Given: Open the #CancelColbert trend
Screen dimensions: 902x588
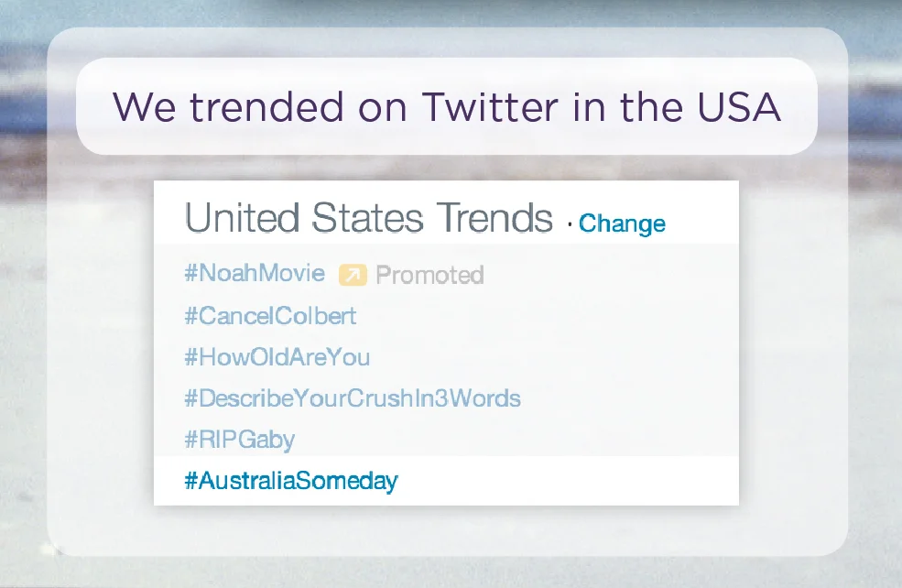Looking at the screenshot, I should point(270,316).
